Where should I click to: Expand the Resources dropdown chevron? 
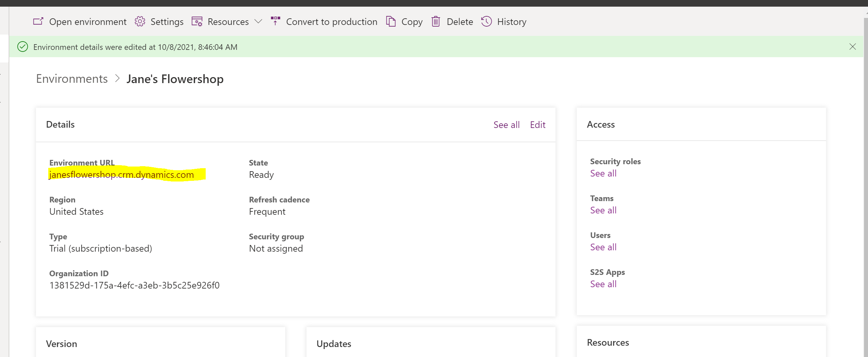click(x=258, y=22)
